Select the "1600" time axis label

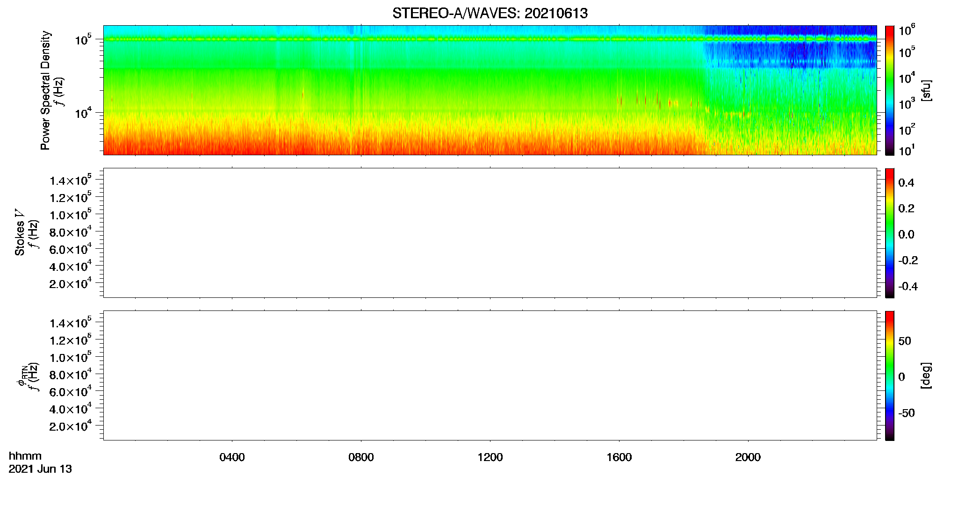click(x=619, y=457)
